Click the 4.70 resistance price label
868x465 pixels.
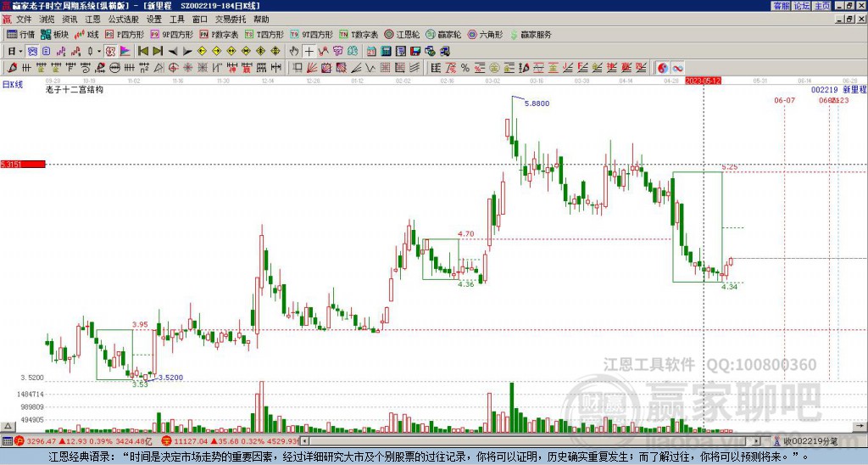(x=466, y=234)
